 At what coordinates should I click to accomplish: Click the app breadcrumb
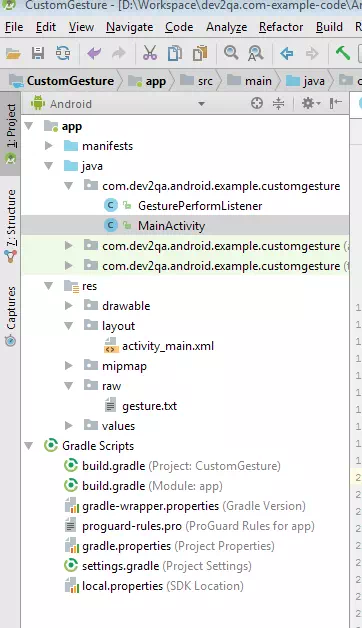coord(147,81)
